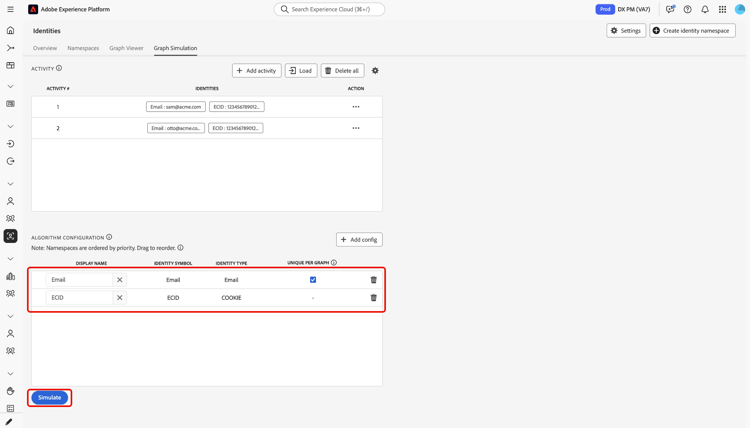Switch to the Namespaces tab
Viewport: 750px width, 428px height.
(83, 48)
